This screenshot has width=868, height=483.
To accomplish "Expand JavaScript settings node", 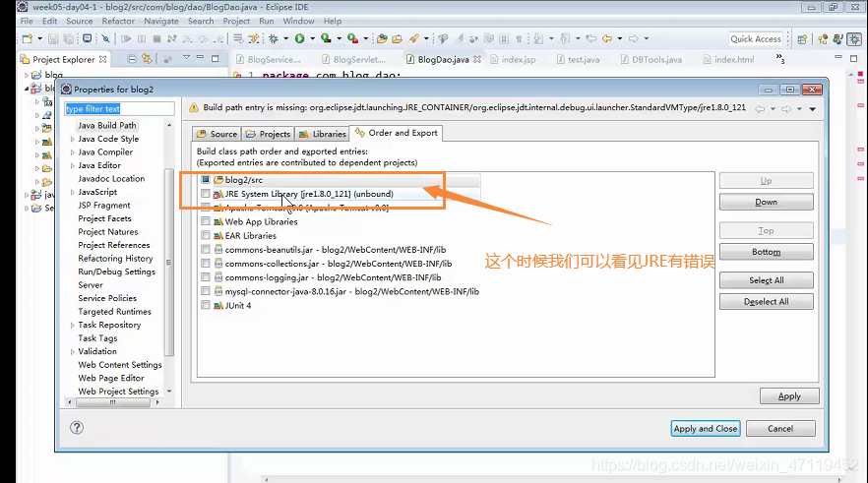I will click(73, 192).
